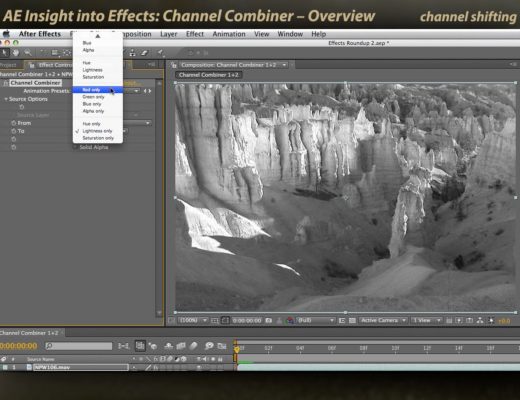
Task: Toggle stopwatch on Solid Alpha row
Action: tap(14, 147)
